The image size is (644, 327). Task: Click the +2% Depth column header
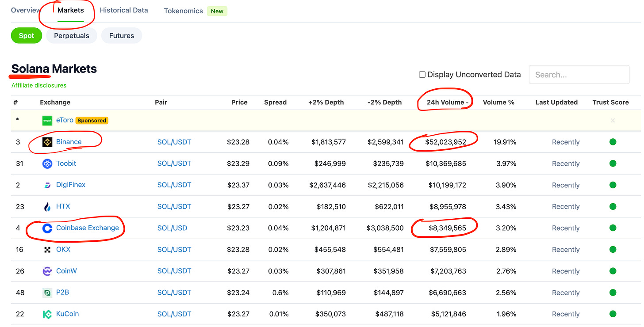(x=326, y=102)
